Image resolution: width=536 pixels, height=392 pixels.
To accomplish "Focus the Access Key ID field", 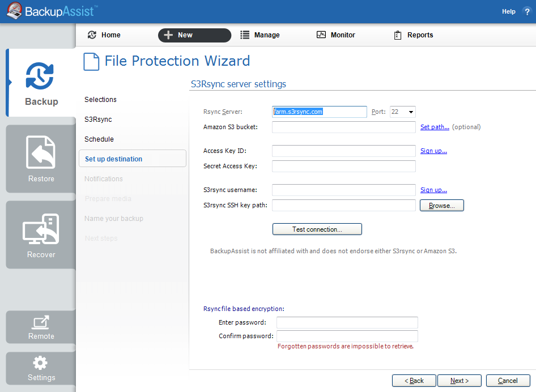I will pos(344,151).
